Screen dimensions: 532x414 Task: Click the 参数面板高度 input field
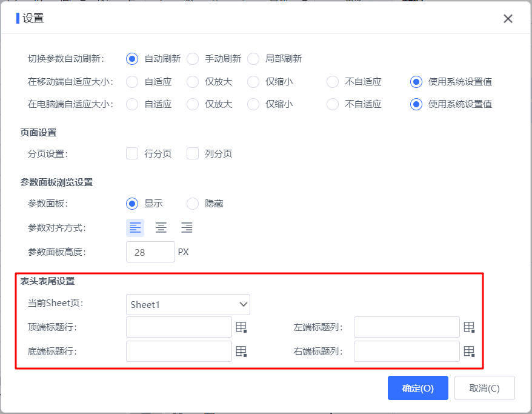click(150, 252)
